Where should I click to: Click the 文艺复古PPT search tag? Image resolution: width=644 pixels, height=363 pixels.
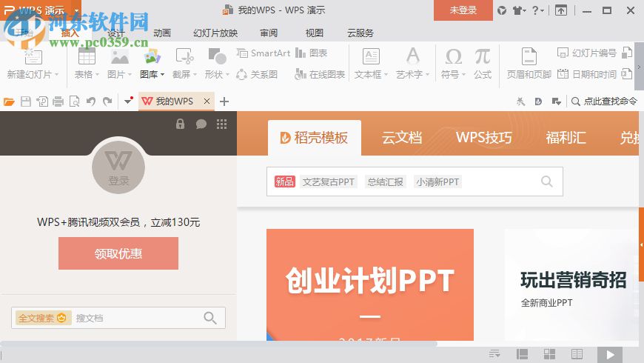click(328, 181)
